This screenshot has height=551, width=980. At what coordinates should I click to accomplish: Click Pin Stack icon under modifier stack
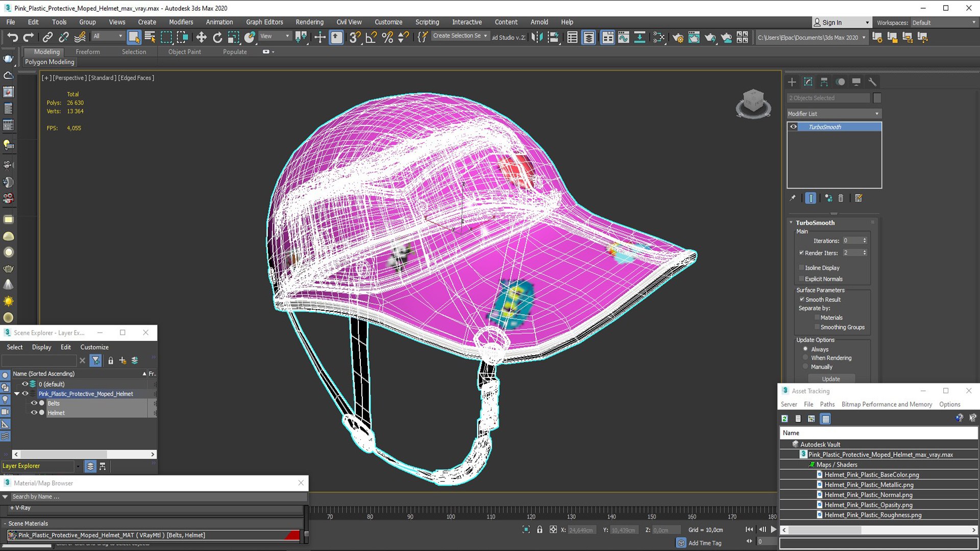(793, 198)
